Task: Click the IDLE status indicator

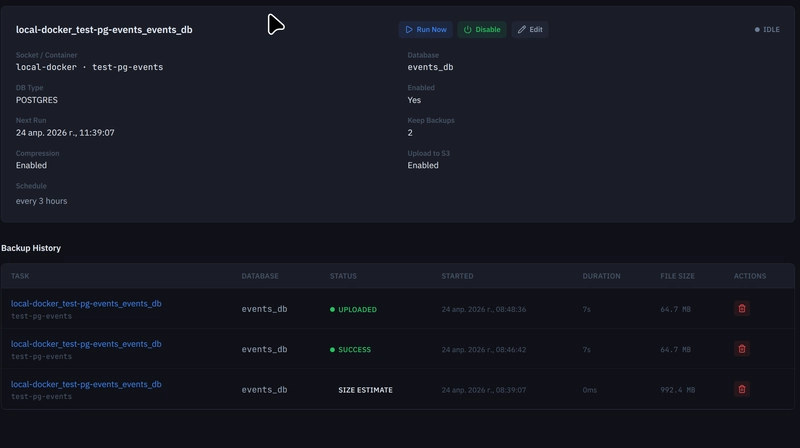Action: 767,30
